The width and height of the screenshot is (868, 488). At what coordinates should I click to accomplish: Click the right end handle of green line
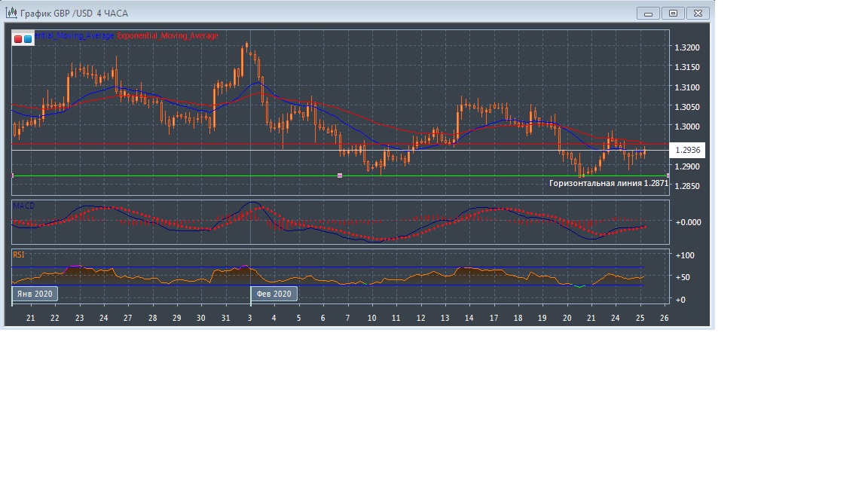(x=668, y=175)
